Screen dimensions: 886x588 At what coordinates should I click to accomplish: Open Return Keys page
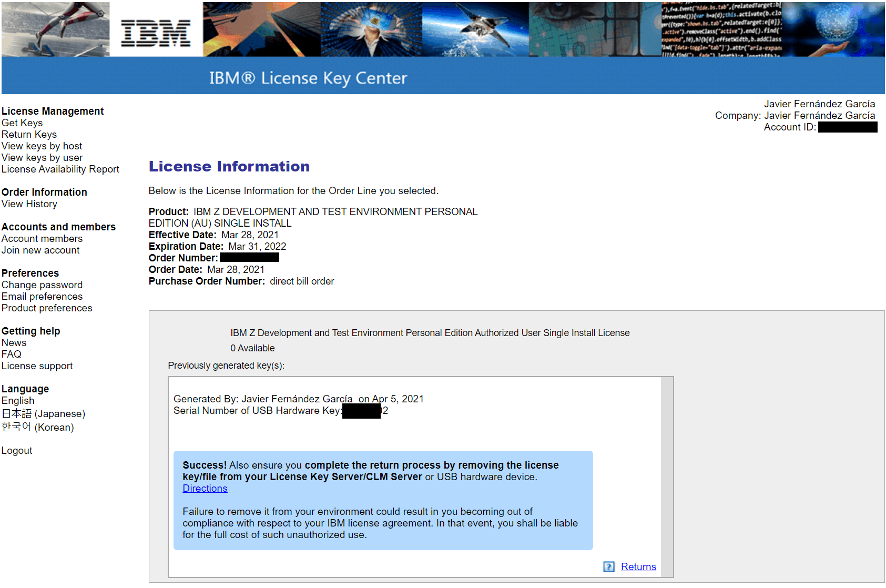tap(29, 134)
